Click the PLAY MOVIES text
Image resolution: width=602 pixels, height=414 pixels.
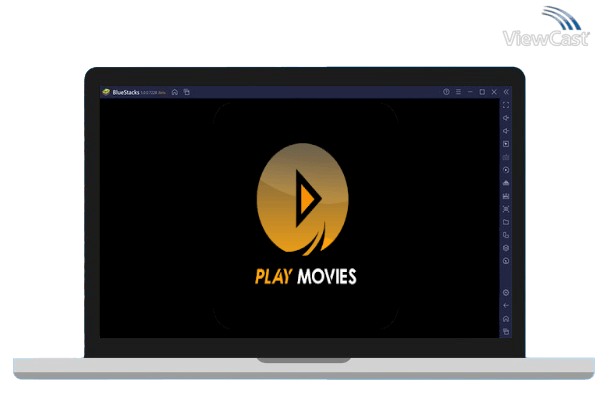(x=306, y=277)
